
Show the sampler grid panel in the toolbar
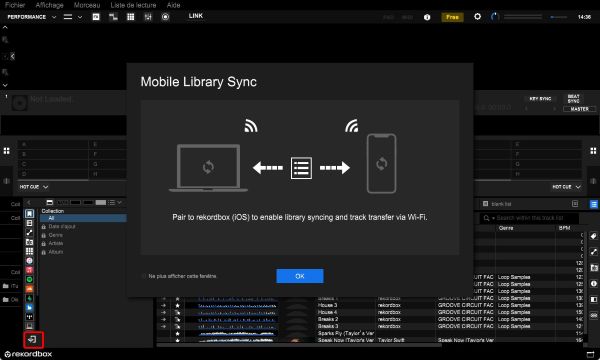(130, 17)
